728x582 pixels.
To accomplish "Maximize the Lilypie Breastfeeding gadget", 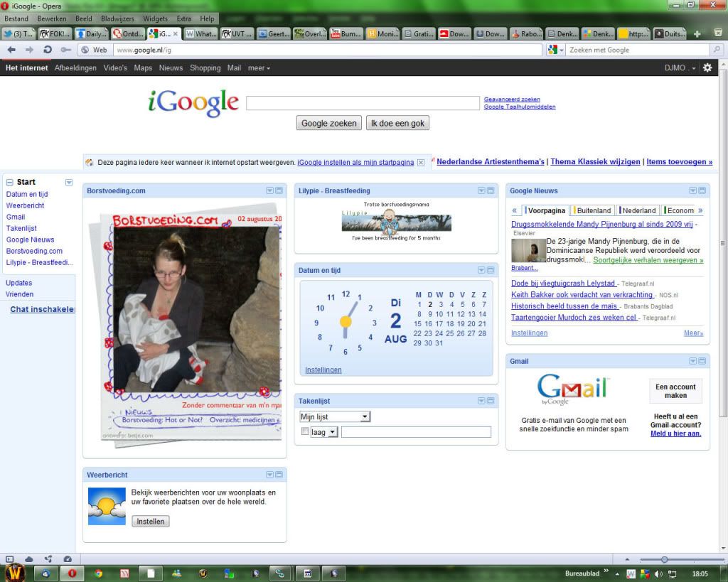I will [491, 190].
